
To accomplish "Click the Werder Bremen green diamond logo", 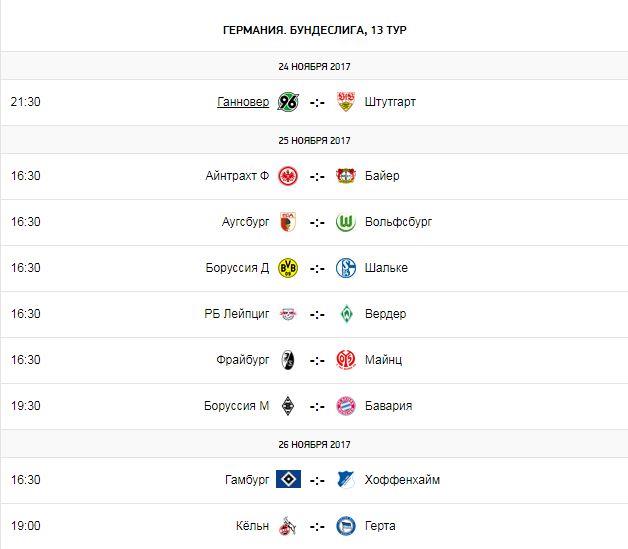I will [x=346, y=314].
